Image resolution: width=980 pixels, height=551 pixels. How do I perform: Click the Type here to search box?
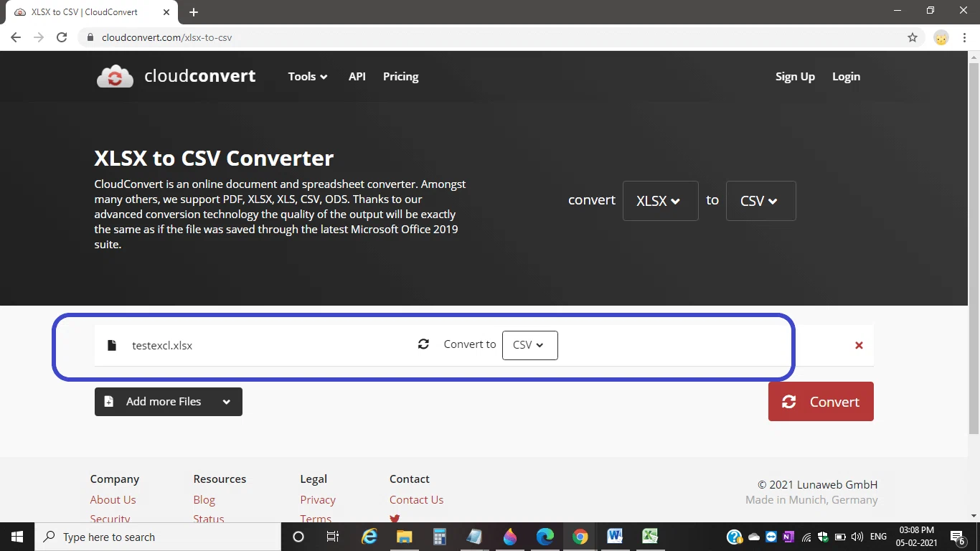pos(157,537)
